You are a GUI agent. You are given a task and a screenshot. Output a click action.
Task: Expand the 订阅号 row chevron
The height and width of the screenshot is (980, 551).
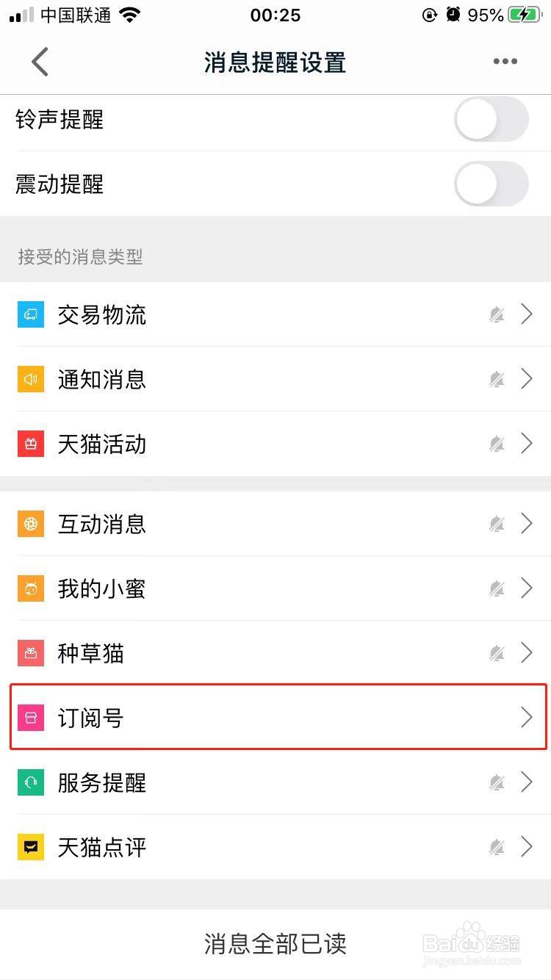pyautogui.click(x=526, y=718)
